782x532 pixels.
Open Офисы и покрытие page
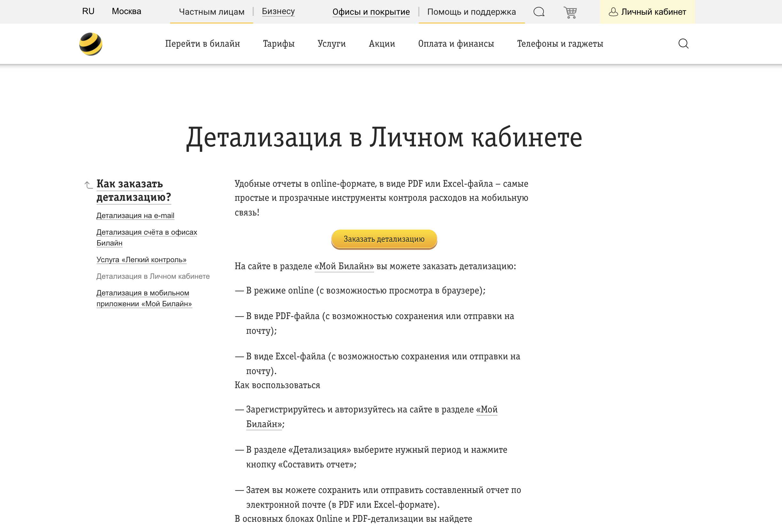click(371, 12)
